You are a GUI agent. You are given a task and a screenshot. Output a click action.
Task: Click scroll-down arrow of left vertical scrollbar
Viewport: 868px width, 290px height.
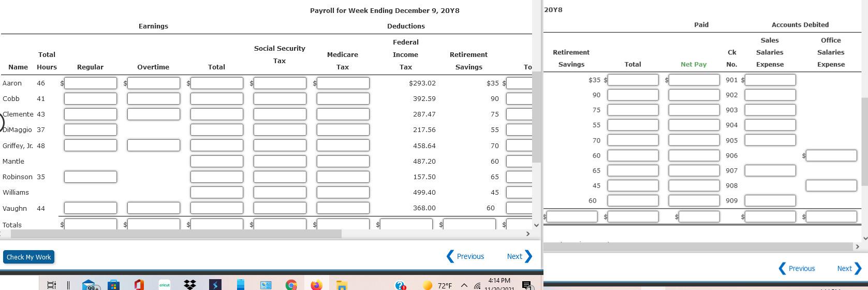(x=537, y=225)
